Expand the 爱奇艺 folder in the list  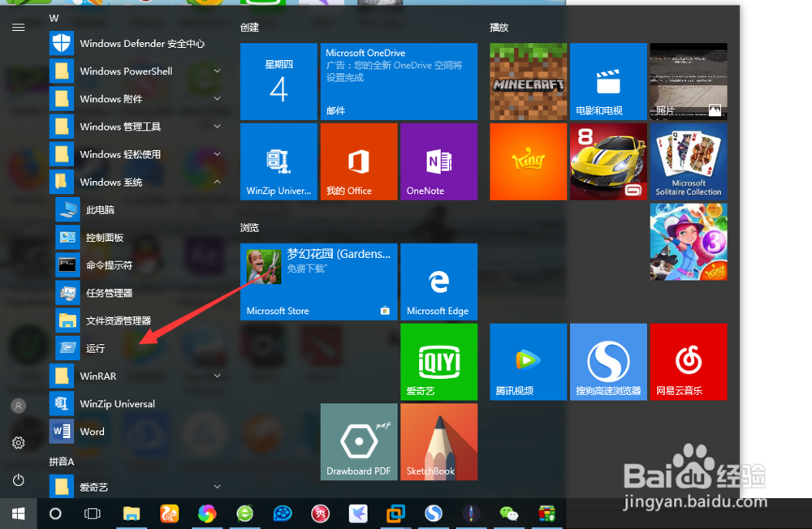pyautogui.click(x=137, y=487)
